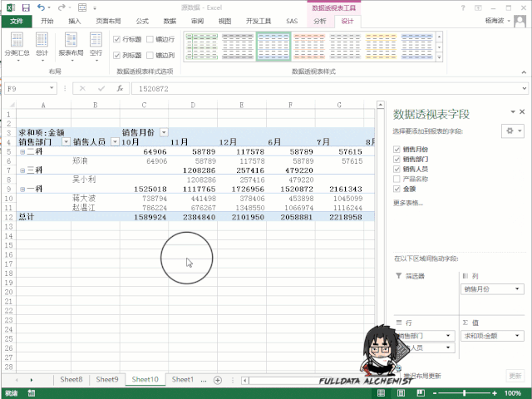Click the Redo arrow icon

(62, 7)
